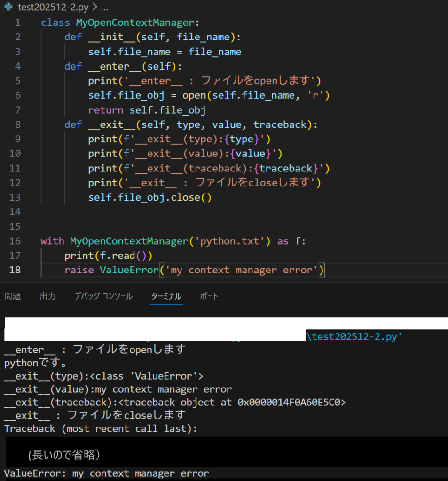Click the 'python.txt' string on line 16
The width and height of the screenshot is (448, 481).
(230, 241)
